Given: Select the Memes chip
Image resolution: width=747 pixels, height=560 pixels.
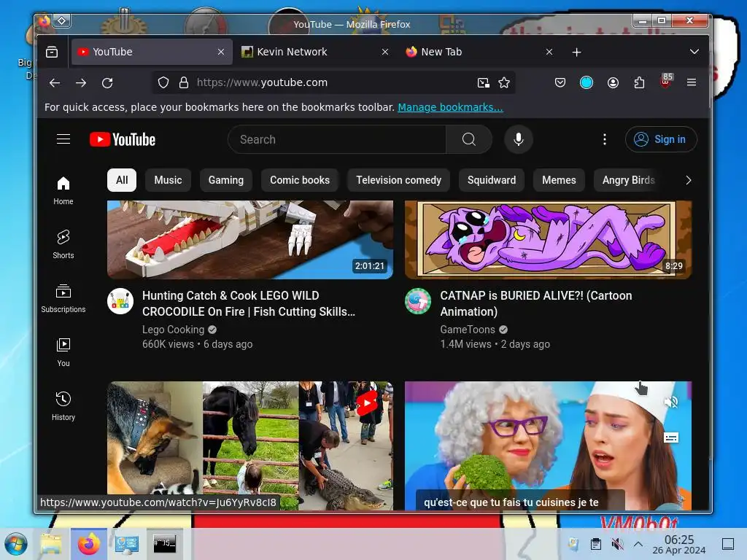Looking at the screenshot, I should click(x=559, y=180).
